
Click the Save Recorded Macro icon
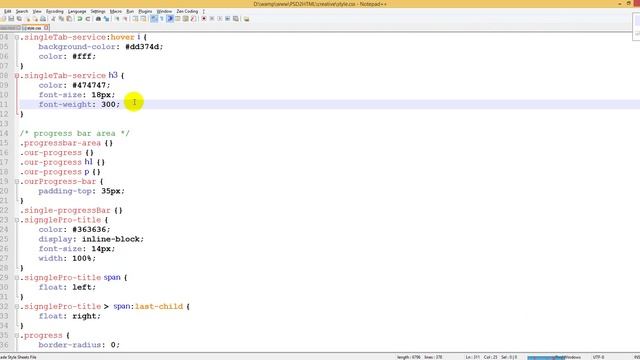pos(236,19)
